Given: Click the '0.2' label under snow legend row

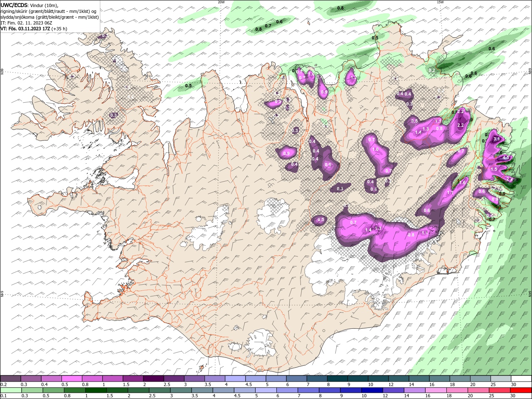Looking at the screenshot, I should tap(3, 384).
